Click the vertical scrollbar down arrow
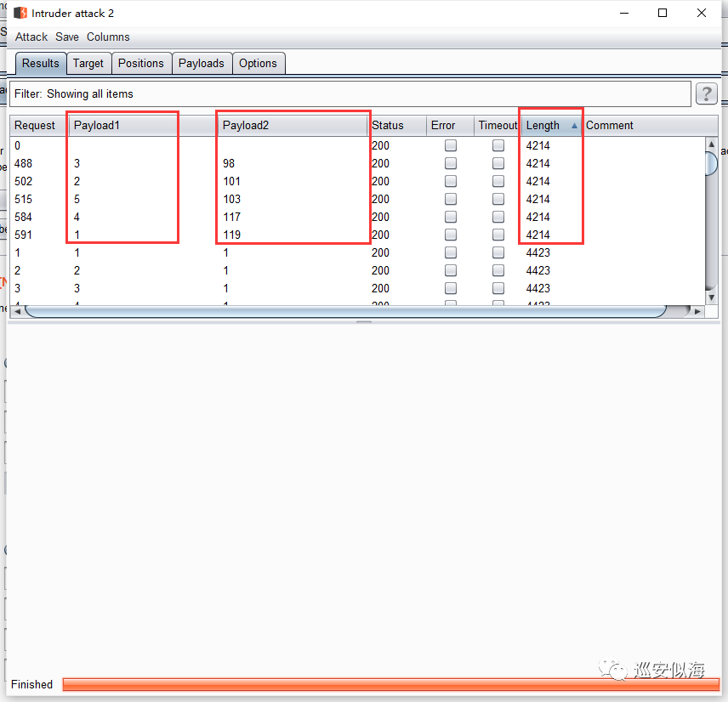 coord(711,297)
